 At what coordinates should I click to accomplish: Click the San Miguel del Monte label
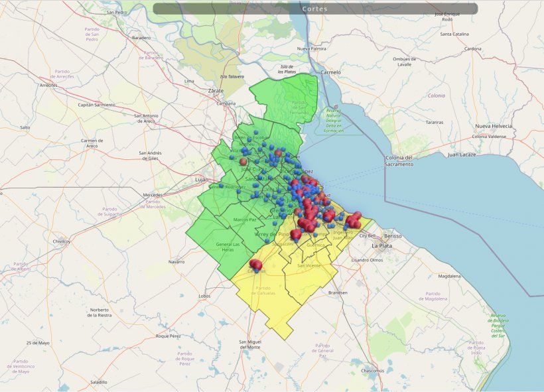pos(250,344)
